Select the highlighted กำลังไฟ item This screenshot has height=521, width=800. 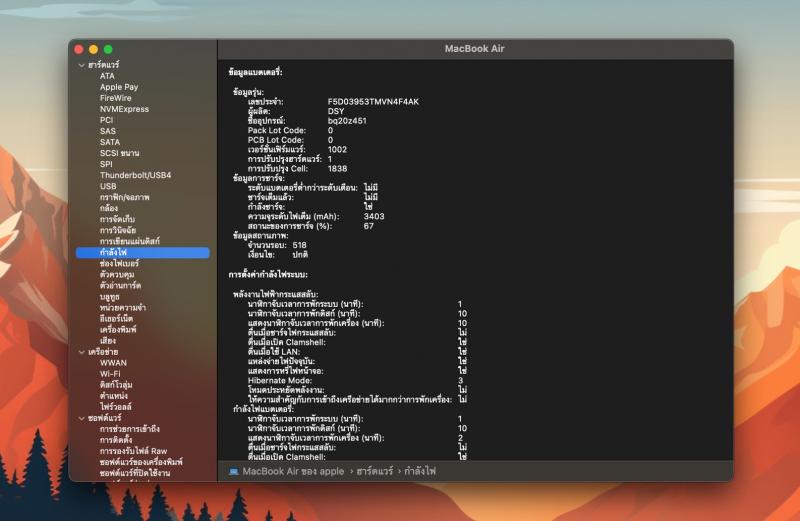[x=143, y=252]
